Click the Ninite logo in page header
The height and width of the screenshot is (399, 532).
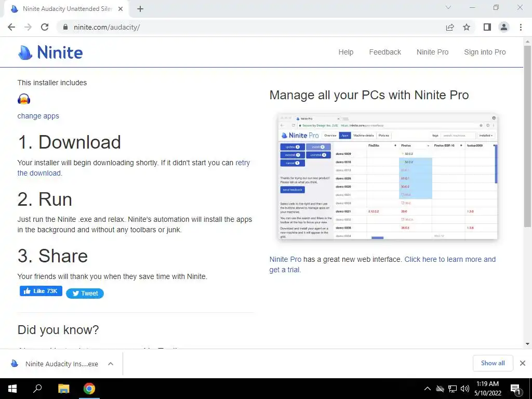pyautogui.click(x=50, y=52)
